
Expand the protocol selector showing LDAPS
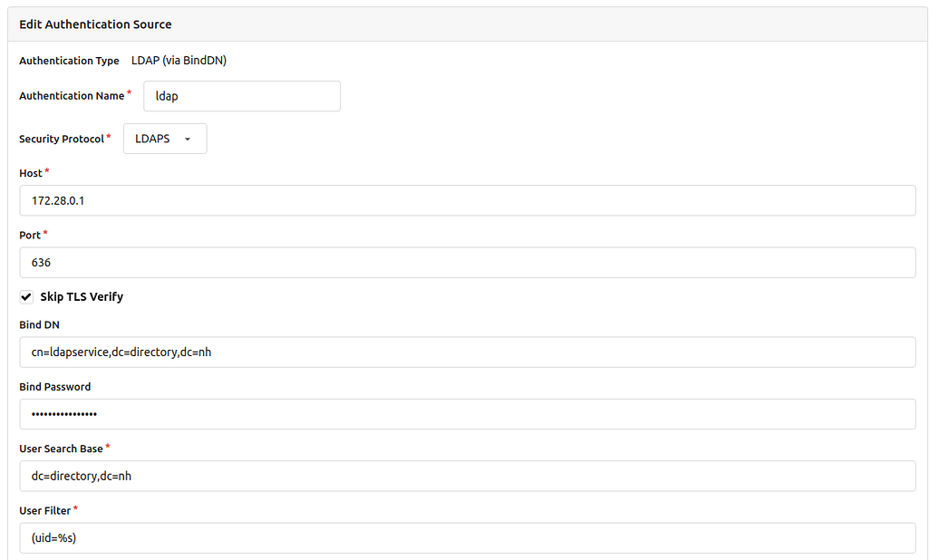point(164,138)
